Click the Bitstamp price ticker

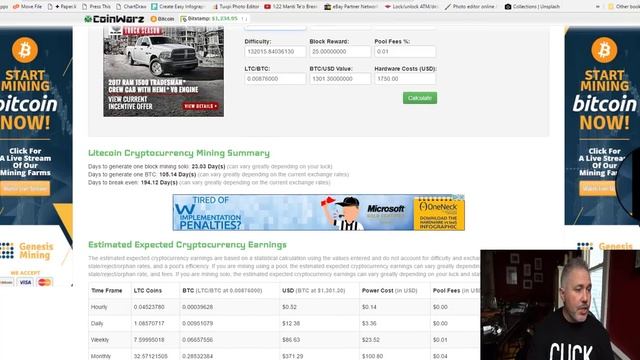[x=214, y=19]
